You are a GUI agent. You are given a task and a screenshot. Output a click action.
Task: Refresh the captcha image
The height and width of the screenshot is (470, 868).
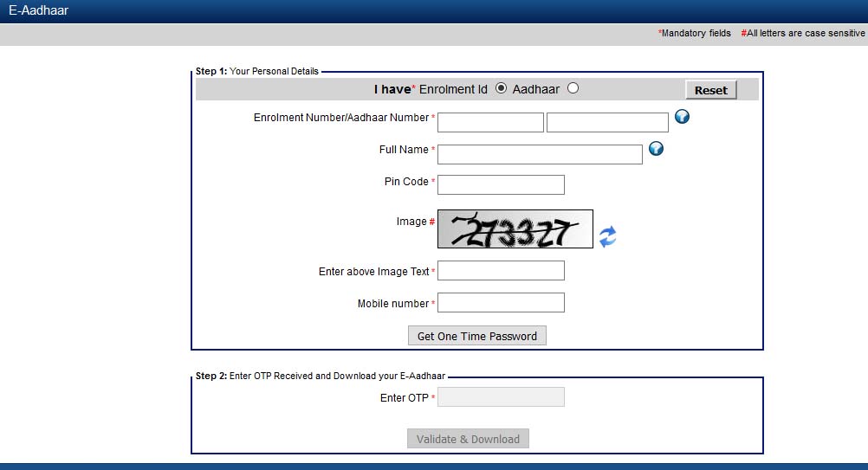[607, 236]
